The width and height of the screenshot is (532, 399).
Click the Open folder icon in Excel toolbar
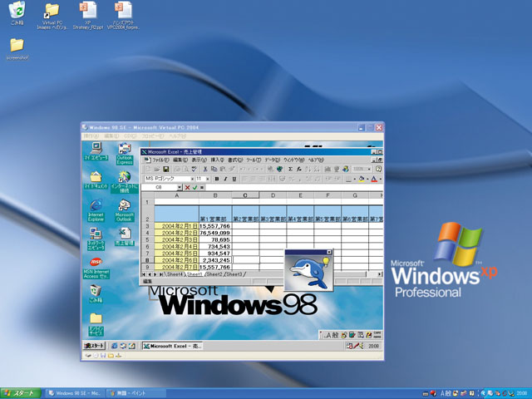(157, 169)
